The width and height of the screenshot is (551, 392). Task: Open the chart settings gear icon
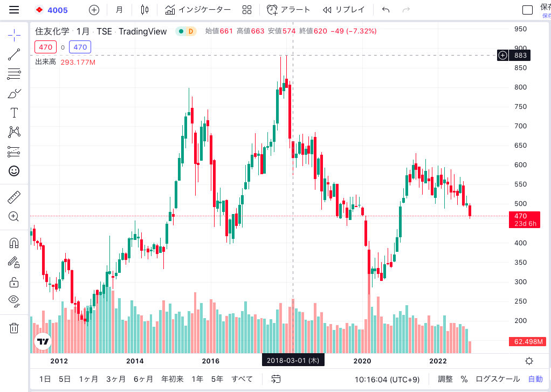529,361
